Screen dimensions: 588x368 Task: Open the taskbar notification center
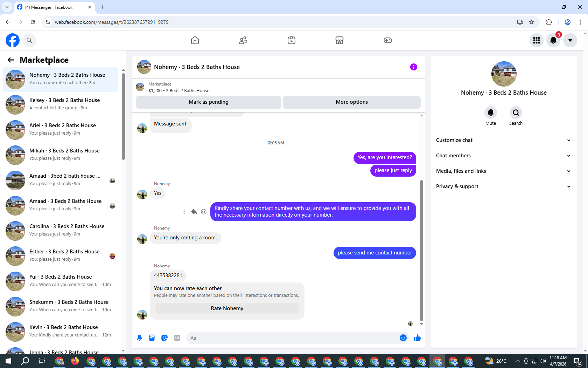[577, 361]
